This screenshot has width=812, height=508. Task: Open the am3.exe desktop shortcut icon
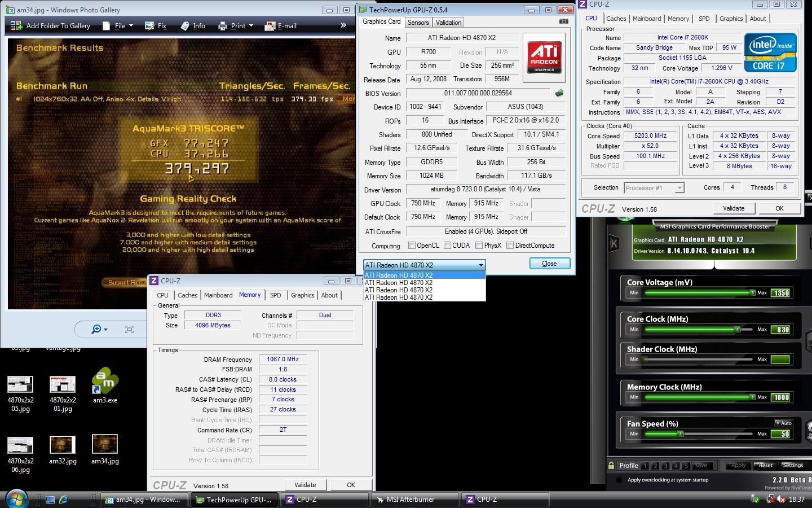click(x=105, y=382)
